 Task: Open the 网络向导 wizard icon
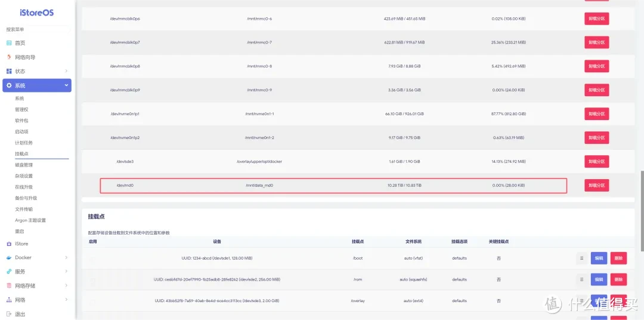point(9,57)
